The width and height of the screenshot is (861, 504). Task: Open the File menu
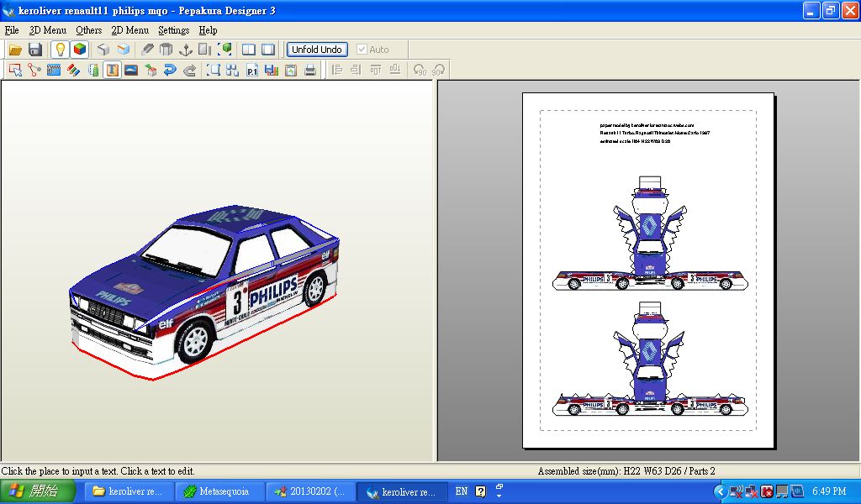[12, 30]
